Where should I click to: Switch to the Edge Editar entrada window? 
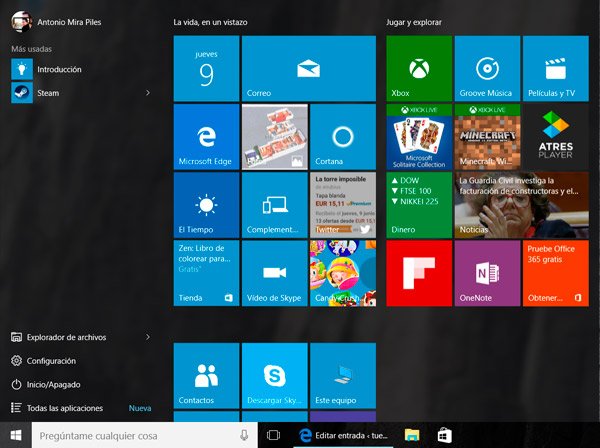343,435
